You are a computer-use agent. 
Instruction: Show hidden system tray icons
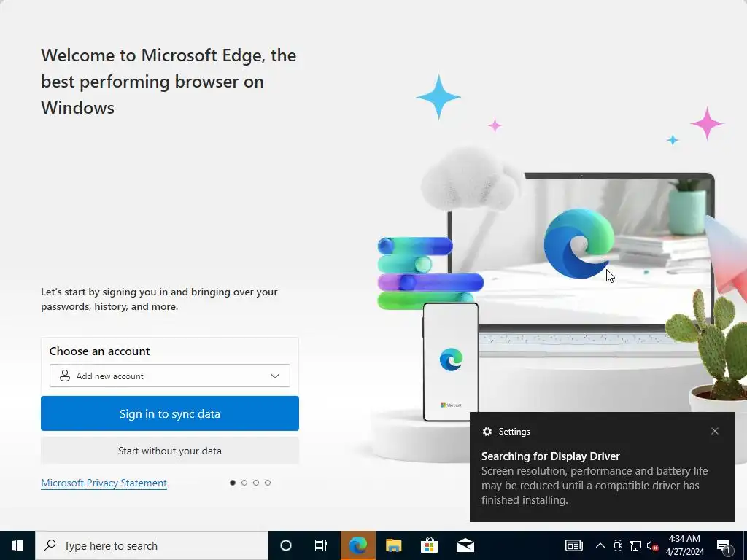coord(600,545)
